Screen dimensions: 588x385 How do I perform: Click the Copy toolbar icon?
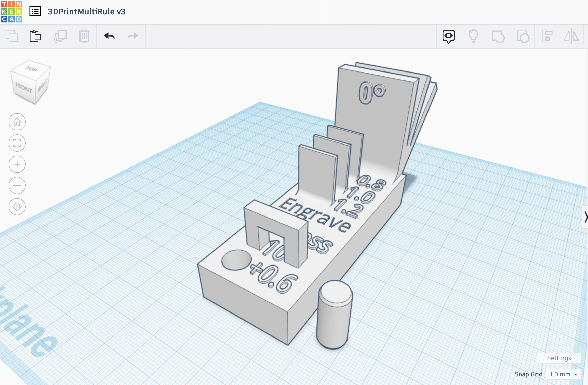tap(12, 36)
